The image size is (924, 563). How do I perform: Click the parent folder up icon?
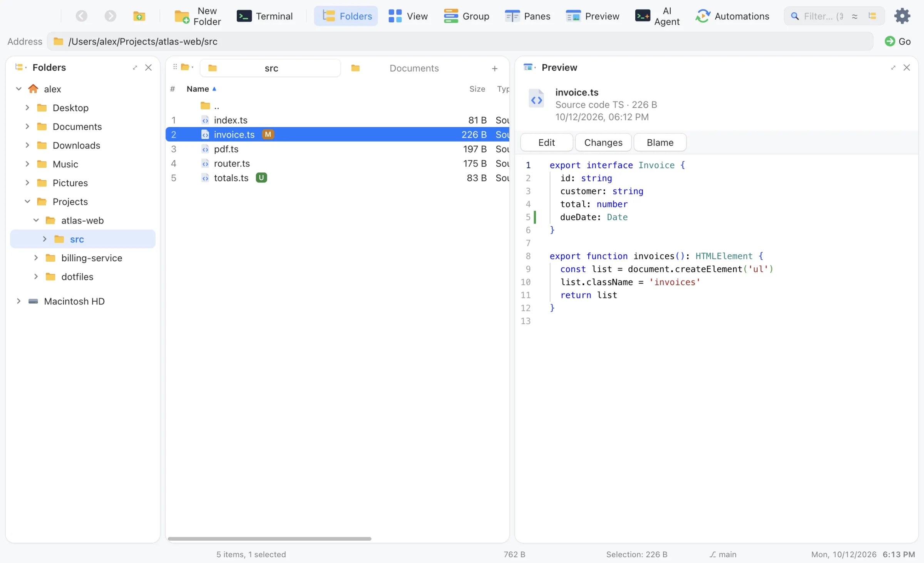(139, 16)
